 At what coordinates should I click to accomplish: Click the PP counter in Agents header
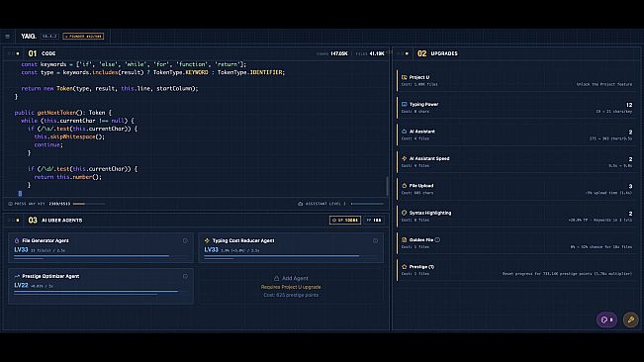pos(373,220)
